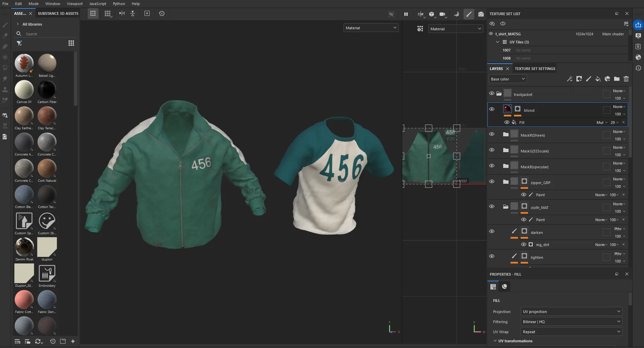Click the add smart material icon

[607, 79]
